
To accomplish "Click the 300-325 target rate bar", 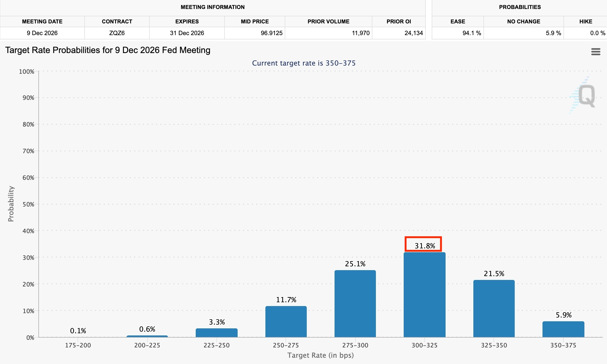I will point(424,294).
